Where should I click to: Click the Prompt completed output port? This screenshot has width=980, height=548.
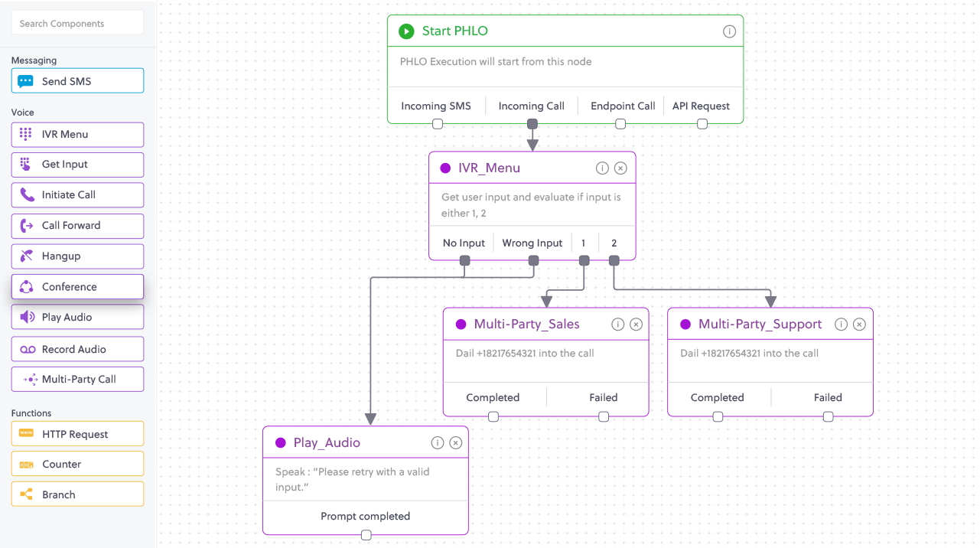(x=366, y=535)
